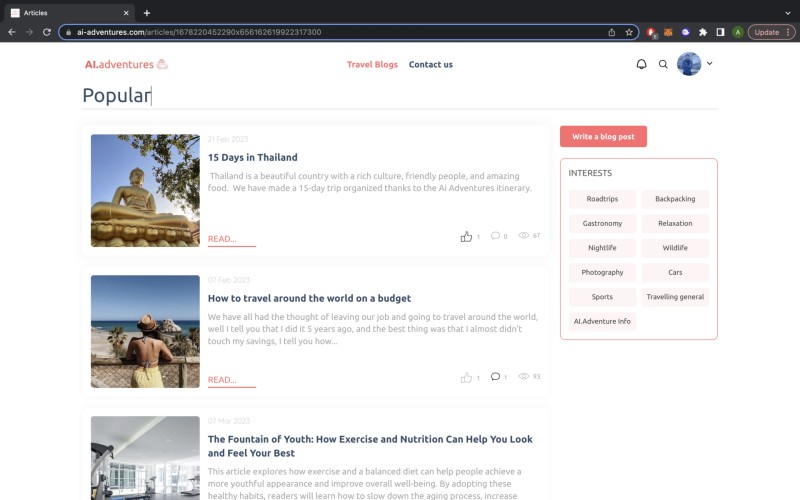Viewport: 800px width, 500px height.
Task: Select the Articles browser tab
Action: (x=70, y=13)
